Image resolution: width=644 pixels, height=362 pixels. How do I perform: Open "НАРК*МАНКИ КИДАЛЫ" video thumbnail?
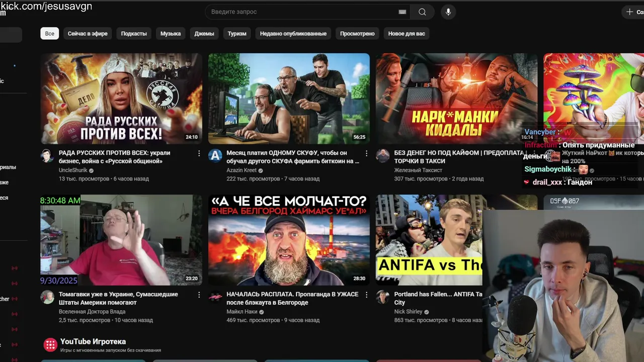pyautogui.click(x=456, y=99)
